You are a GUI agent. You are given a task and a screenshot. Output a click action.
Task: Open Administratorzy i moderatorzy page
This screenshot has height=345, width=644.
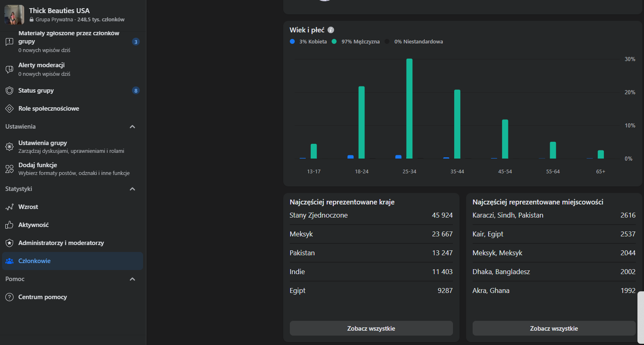[61, 243]
